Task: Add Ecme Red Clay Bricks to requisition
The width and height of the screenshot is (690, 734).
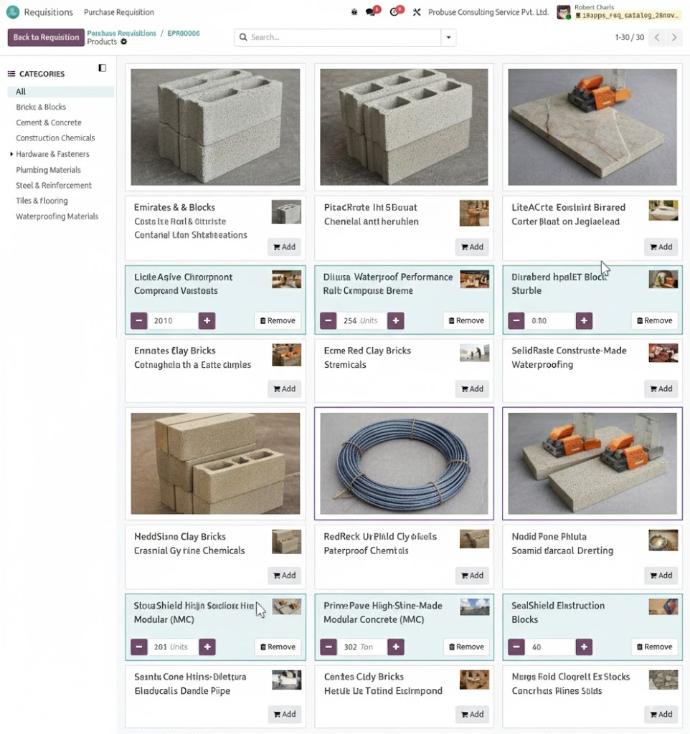Action: pyautogui.click(x=472, y=389)
